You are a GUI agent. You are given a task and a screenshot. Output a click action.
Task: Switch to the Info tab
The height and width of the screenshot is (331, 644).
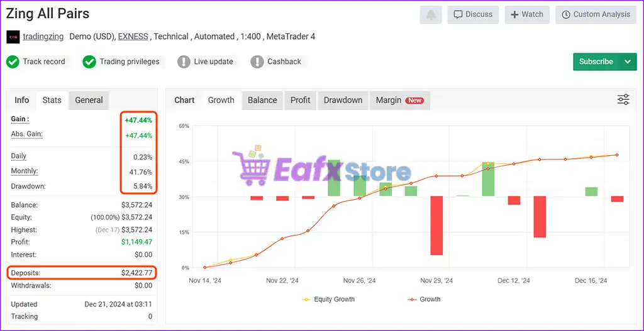(22, 100)
